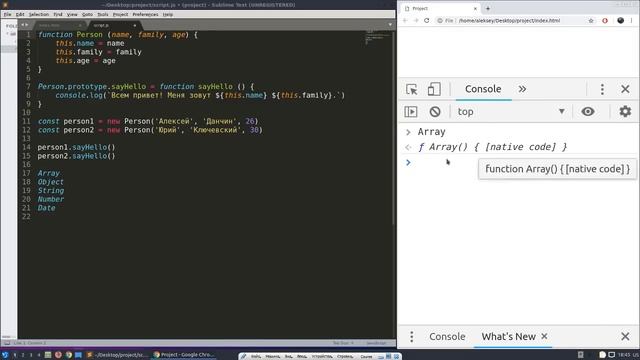640x360 pixels.
Task: Open a new Chrome tab with plus
Action: point(488,8)
